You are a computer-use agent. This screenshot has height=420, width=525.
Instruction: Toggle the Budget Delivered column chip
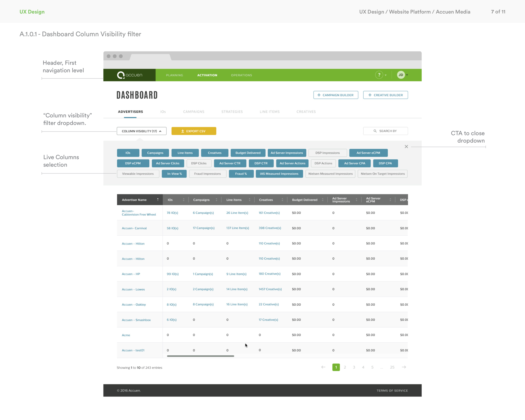(x=248, y=153)
